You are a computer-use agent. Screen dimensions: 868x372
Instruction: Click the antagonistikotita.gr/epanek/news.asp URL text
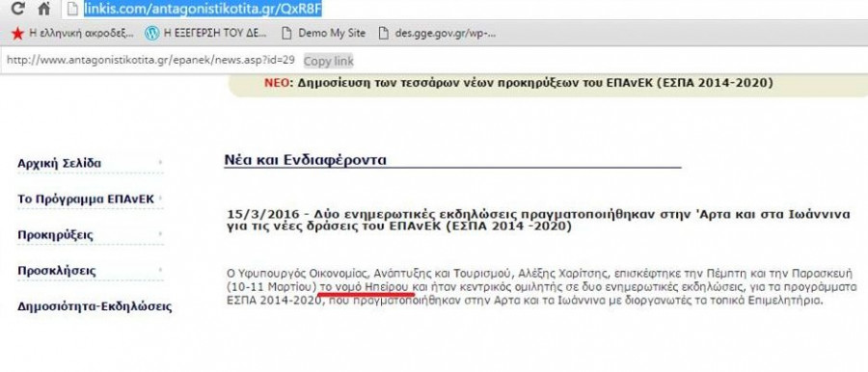(150, 60)
